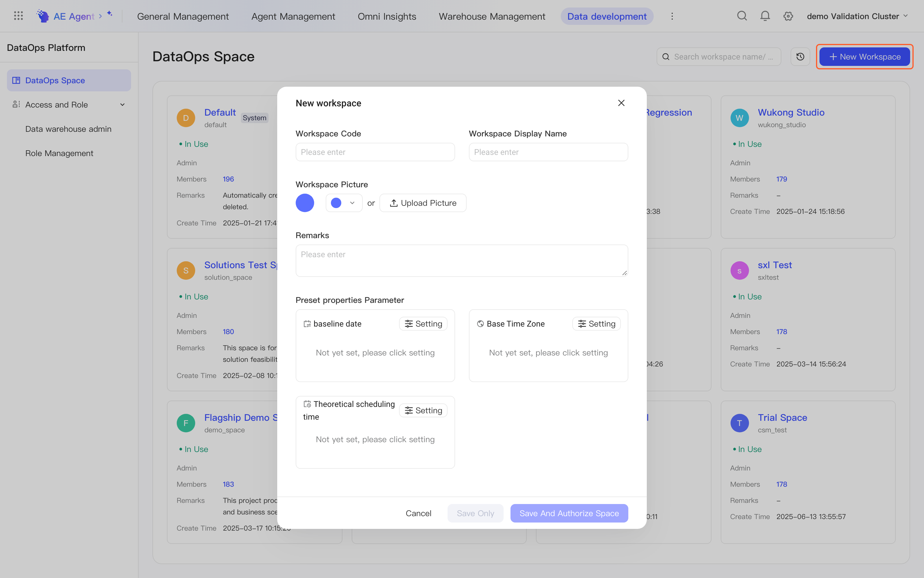The image size is (924, 578).
Task: Click the Save Only button
Action: [475, 513]
